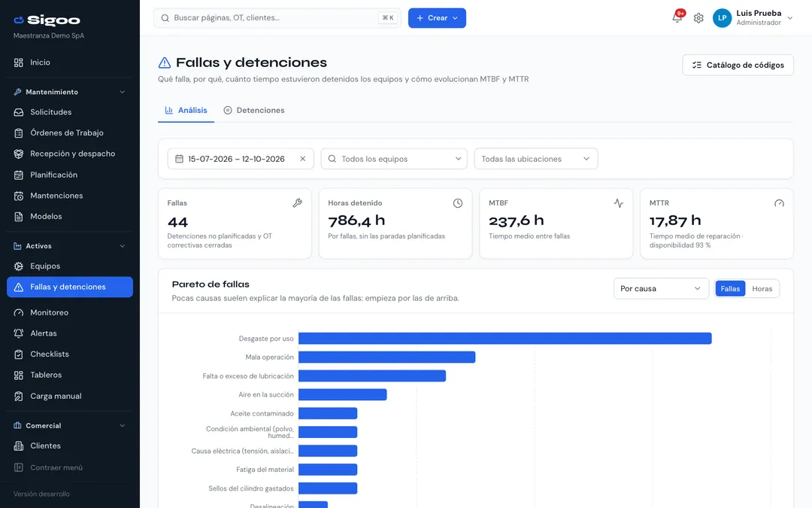
Task: Open Planificación link
Action: coord(70,175)
